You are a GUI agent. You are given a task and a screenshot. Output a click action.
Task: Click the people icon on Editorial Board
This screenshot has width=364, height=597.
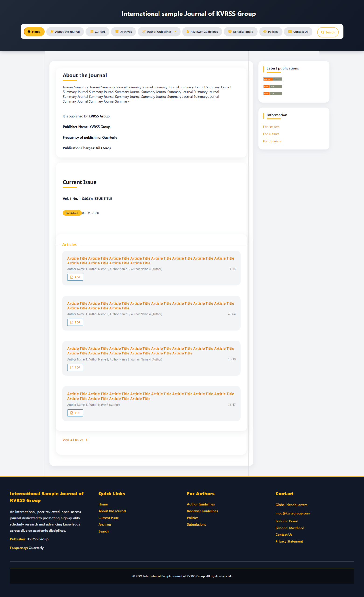coord(230,31)
